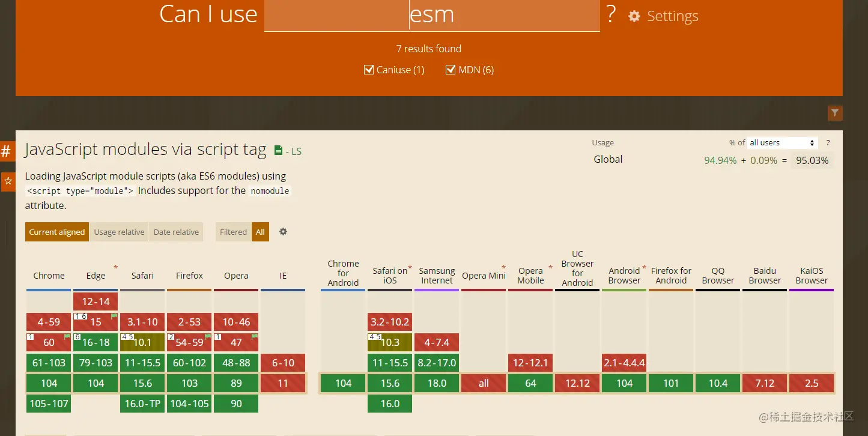Click the Chrome for Android header

point(343,273)
